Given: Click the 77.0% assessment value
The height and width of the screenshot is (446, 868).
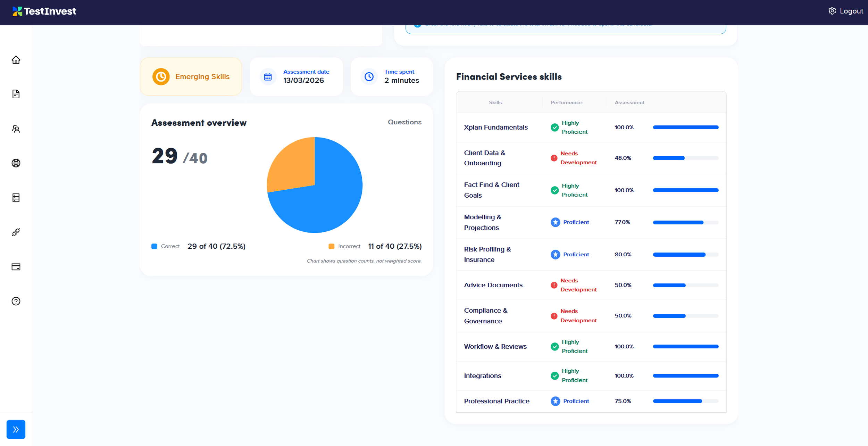Looking at the screenshot, I should [622, 222].
